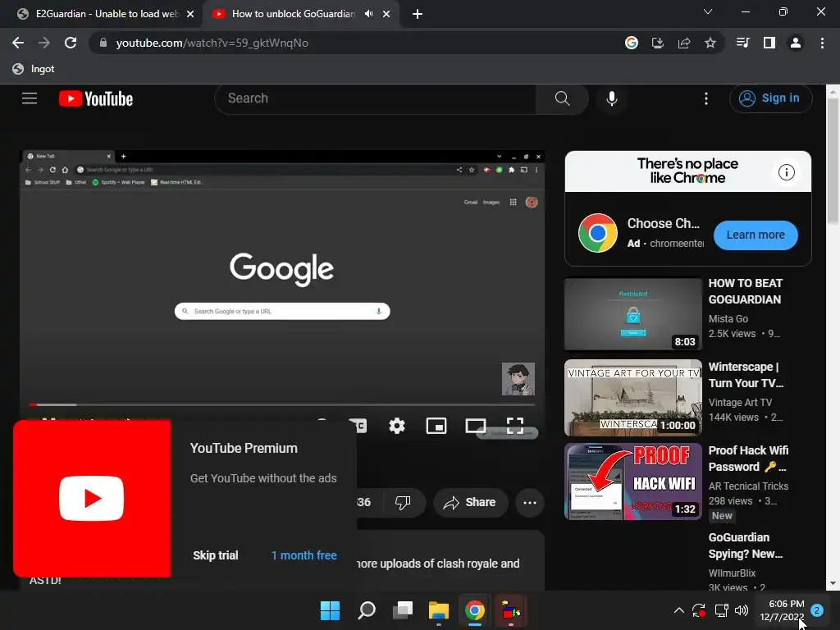Viewport: 840px width, 630px height.
Task: Go back in browser history
Action: tap(18, 43)
